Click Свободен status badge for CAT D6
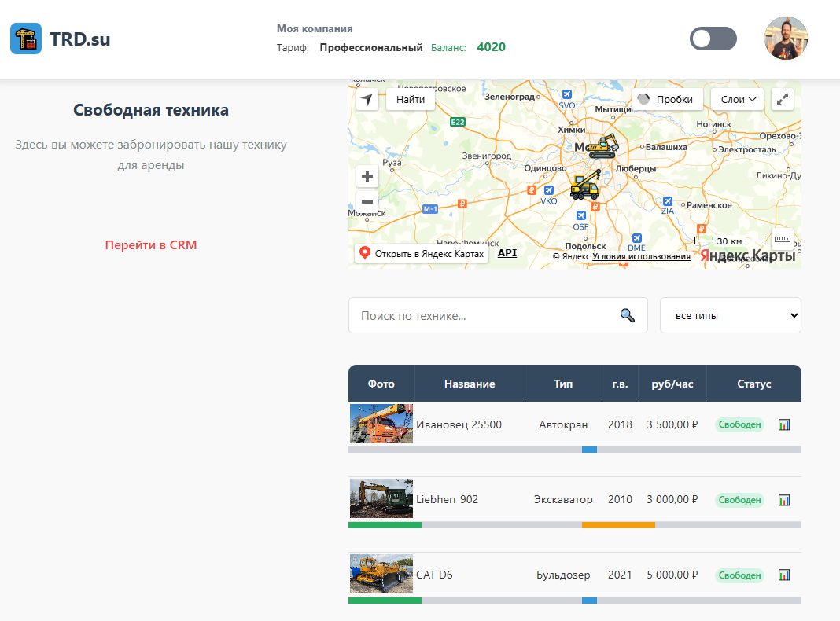The height and width of the screenshot is (621, 840). click(739, 575)
